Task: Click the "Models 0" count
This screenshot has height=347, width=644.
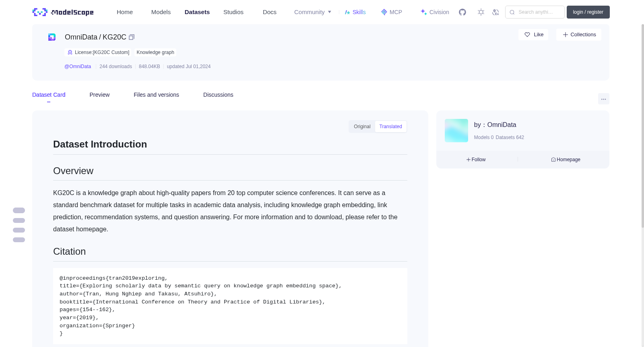Action: point(484,137)
